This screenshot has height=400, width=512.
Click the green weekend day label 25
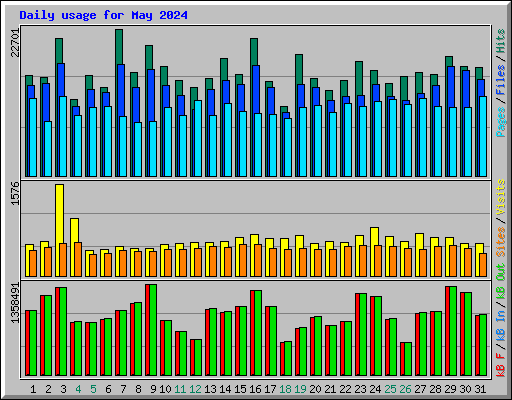click(x=390, y=389)
